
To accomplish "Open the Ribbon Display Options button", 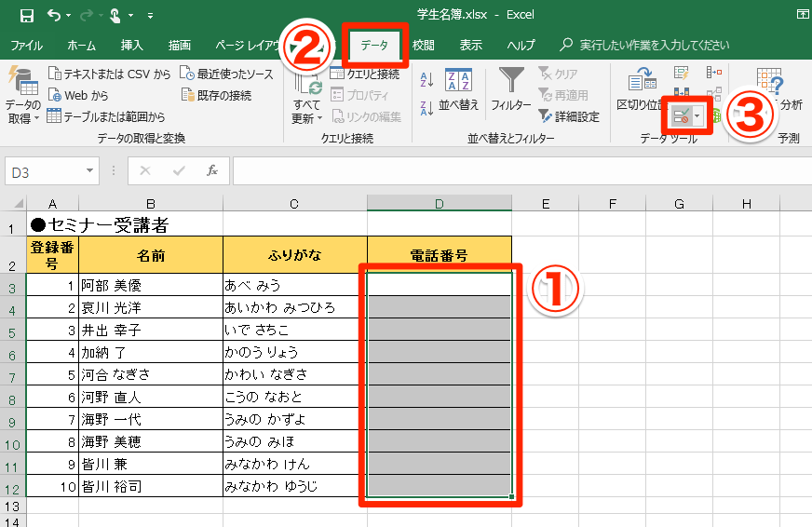I will pos(803,15).
